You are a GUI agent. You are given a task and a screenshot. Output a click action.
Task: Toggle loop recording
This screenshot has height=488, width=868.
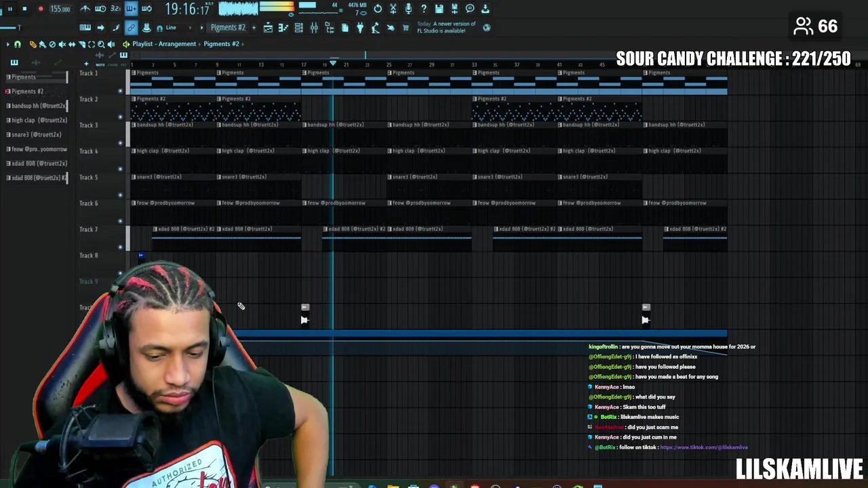click(146, 9)
